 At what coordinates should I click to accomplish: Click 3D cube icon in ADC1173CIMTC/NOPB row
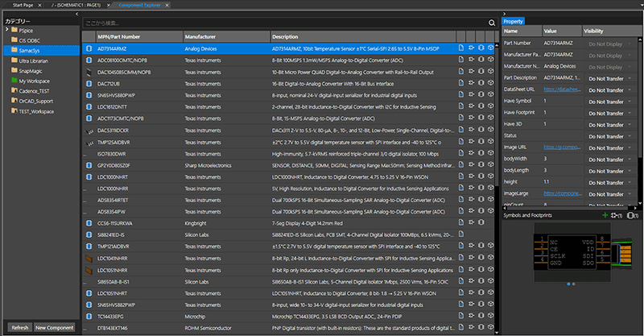click(491, 118)
